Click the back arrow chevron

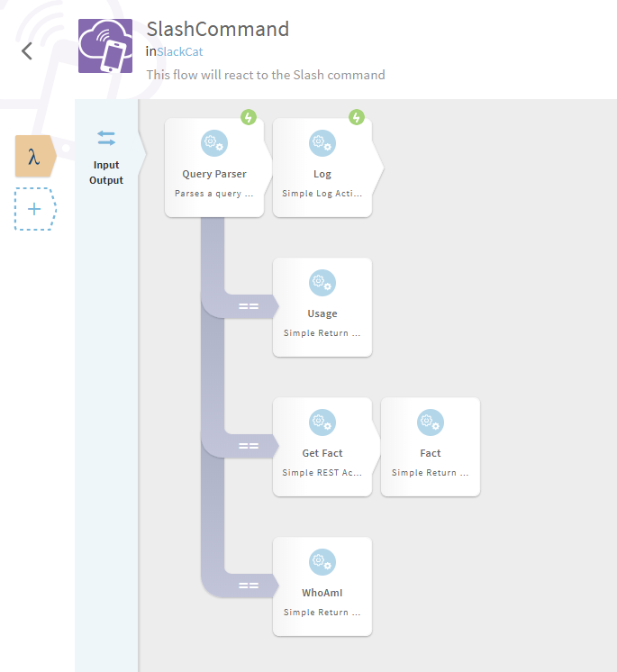coord(27,50)
